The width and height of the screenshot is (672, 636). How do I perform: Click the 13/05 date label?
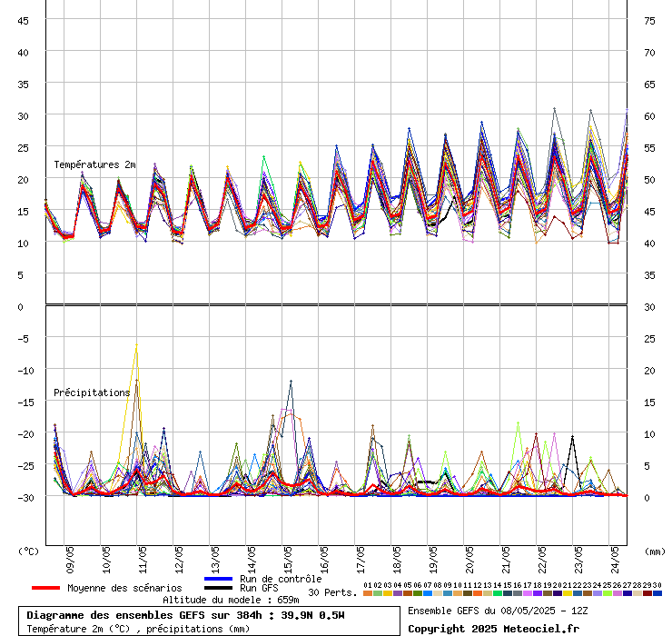click(215, 560)
